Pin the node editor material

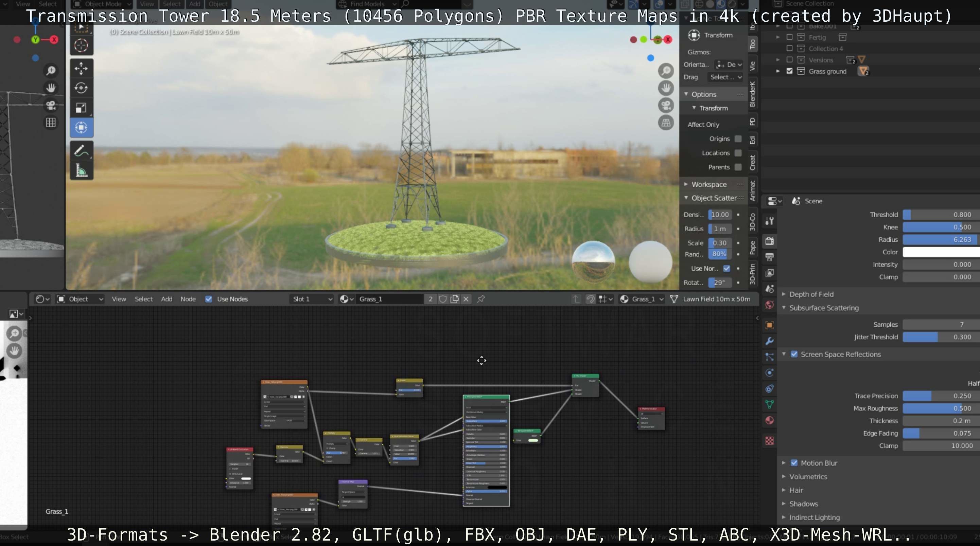[x=481, y=299]
